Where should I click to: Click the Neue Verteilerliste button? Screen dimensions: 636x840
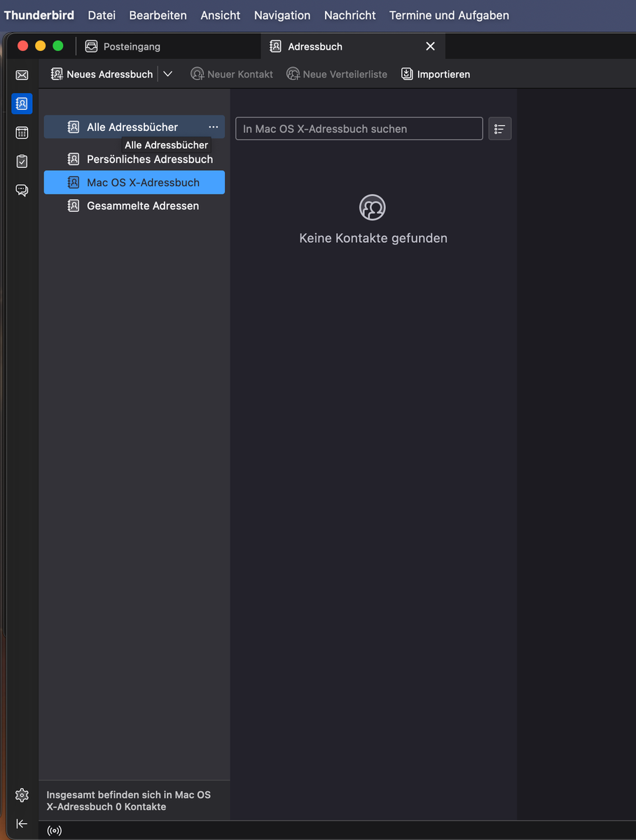pos(337,74)
